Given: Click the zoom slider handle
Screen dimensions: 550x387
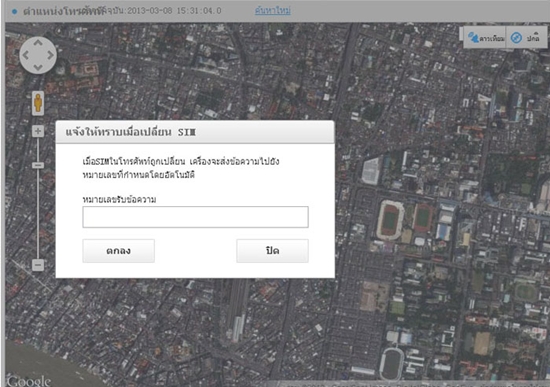Looking at the screenshot, I should (38, 165).
